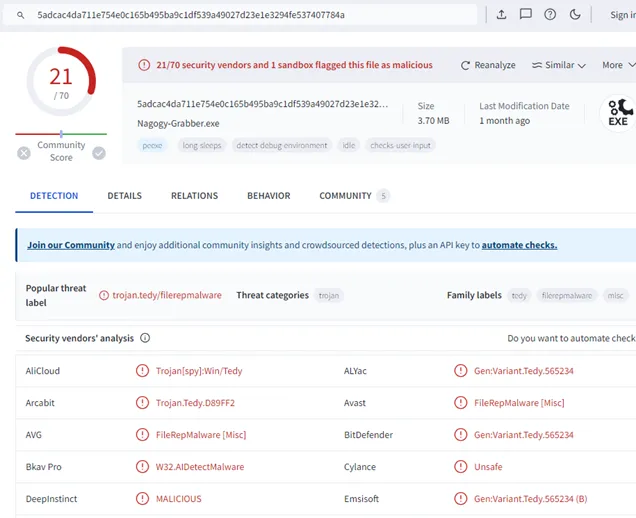Click the upload file icon
The image size is (636, 518).
coord(501,15)
